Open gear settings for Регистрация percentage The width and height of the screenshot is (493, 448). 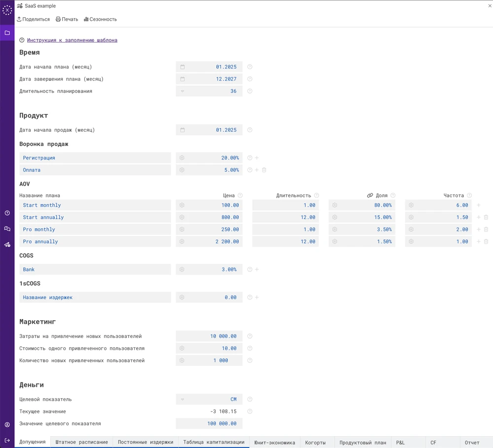pyautogui.click(x=182, y=158)
